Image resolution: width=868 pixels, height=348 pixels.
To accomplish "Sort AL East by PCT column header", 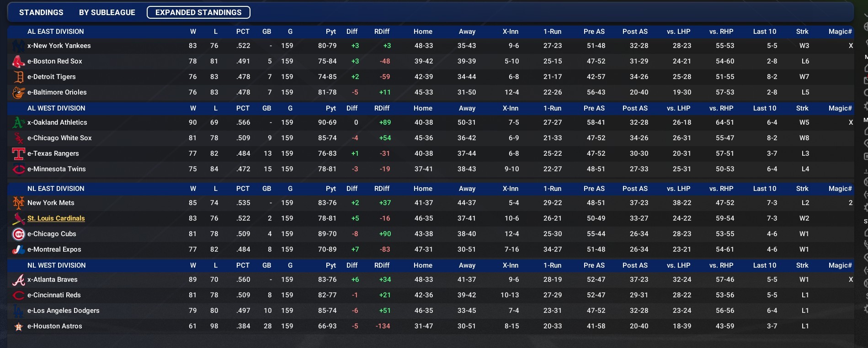I will pyautogui.click(x=243, y=32).
